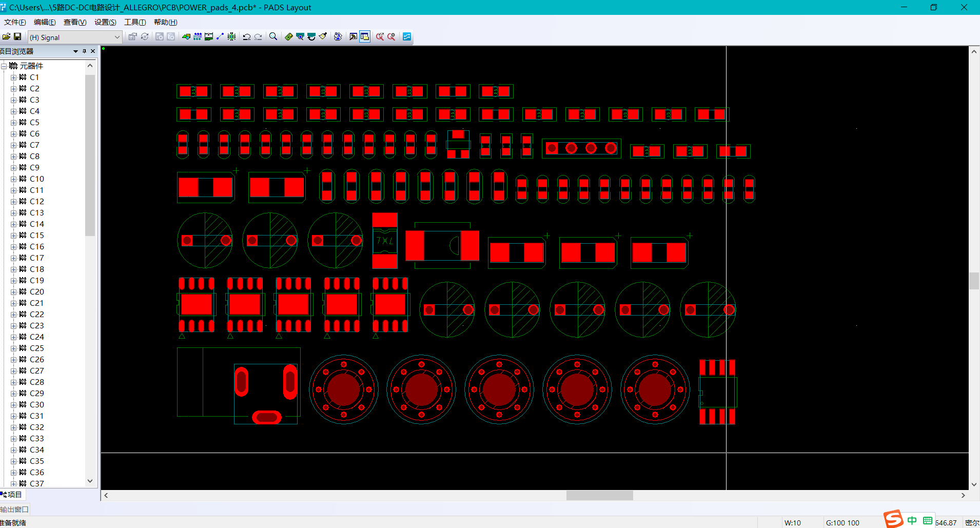Click the highlighted drafting toolbar icon
This screenshot has height=528, width=980.
[x=364, y=36]
